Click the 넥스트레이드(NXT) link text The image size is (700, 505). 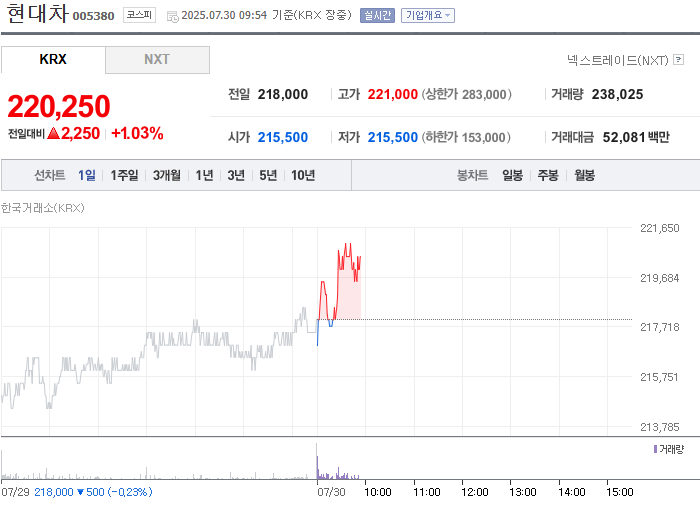618,60
